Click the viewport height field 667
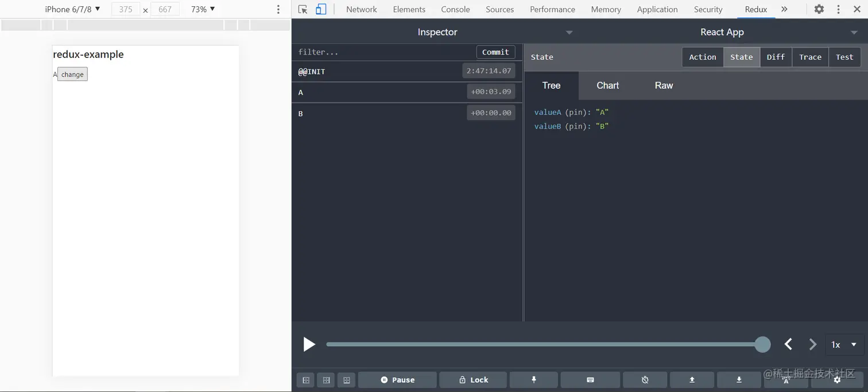 165,9
